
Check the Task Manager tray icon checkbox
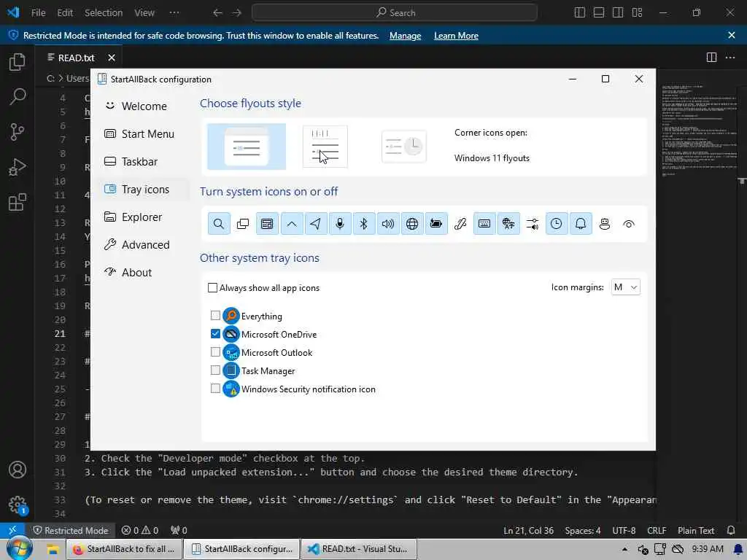[215, 370]
